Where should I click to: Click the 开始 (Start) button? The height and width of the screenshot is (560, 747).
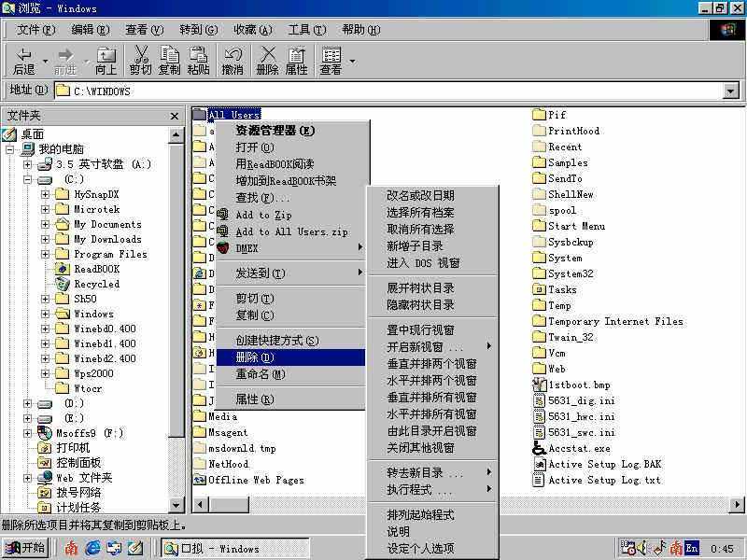(x=24, y=548)
